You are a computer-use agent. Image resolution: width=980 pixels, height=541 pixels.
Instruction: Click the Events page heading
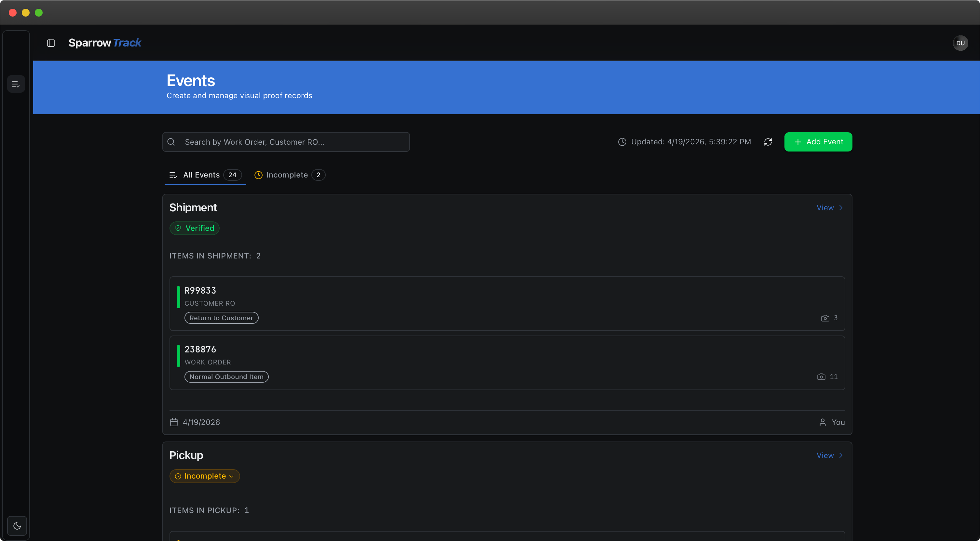click(191, 81)
